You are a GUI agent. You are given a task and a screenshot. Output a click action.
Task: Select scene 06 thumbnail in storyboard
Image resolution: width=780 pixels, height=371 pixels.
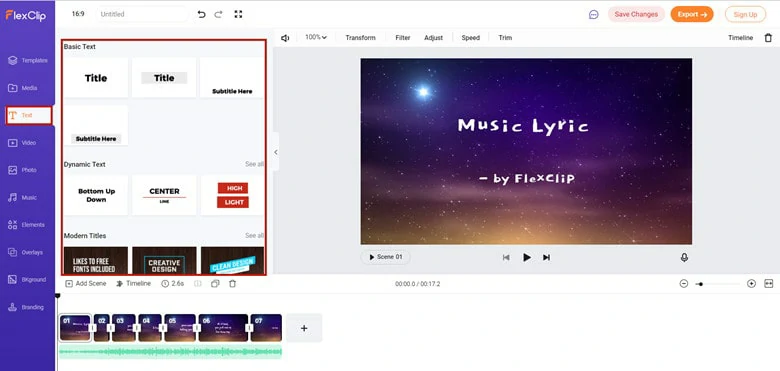223,327
